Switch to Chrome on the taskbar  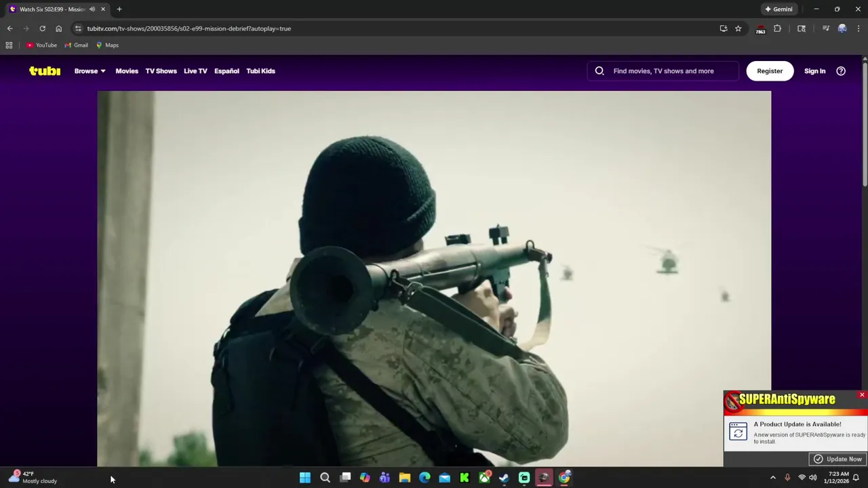(564, 478)
